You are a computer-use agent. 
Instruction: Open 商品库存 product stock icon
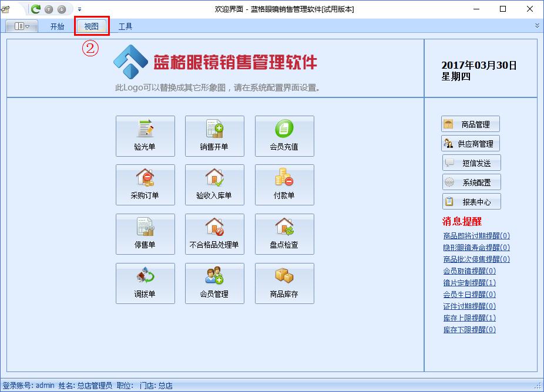click(x=284, y=283)
